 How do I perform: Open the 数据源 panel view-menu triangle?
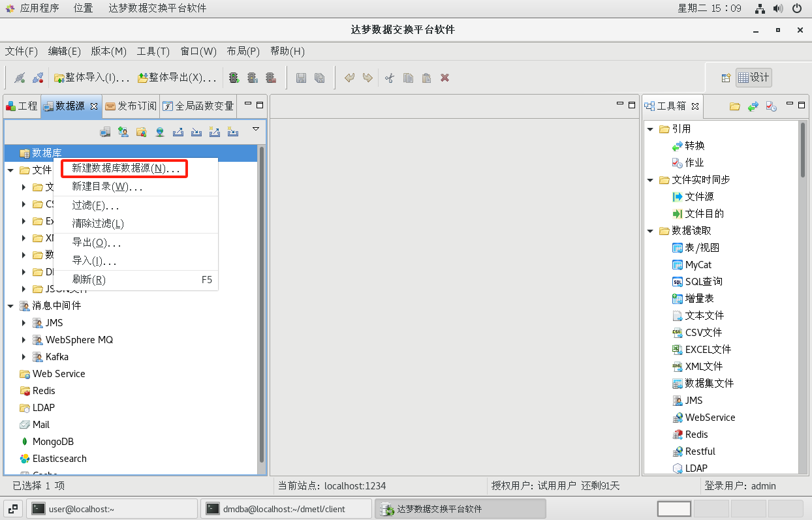[x=256, y=129]
